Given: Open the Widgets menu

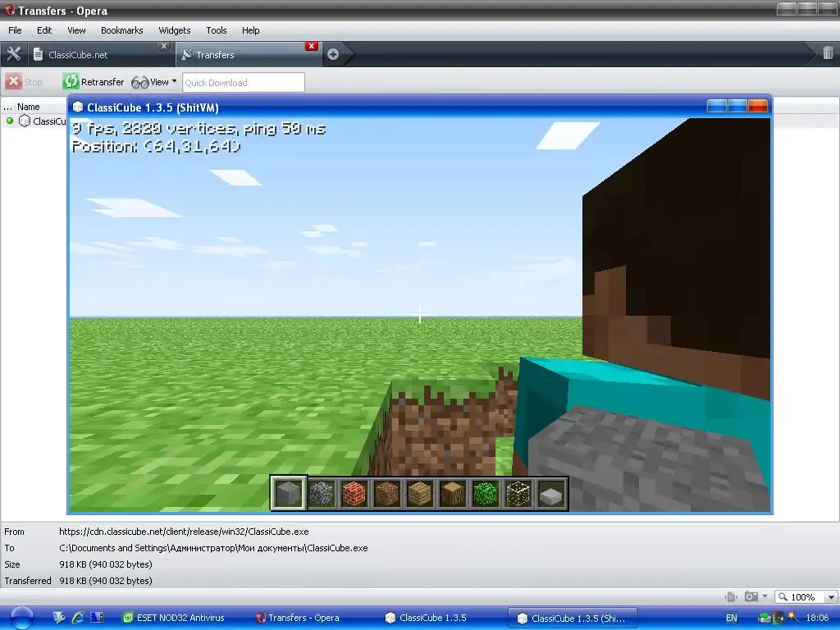Looking at the screenshot, I should pos(174,30).
